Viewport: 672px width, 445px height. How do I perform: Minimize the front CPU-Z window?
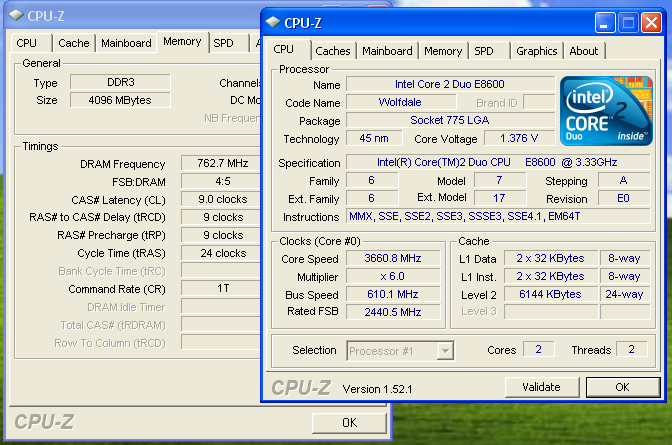(605, 23)
